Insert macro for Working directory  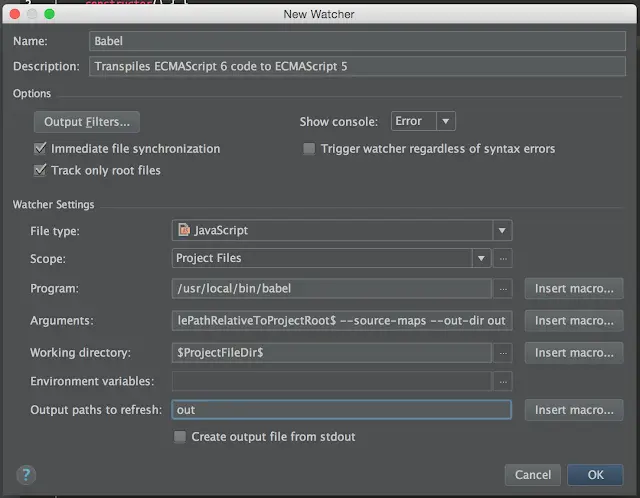(x=574, y=353)
